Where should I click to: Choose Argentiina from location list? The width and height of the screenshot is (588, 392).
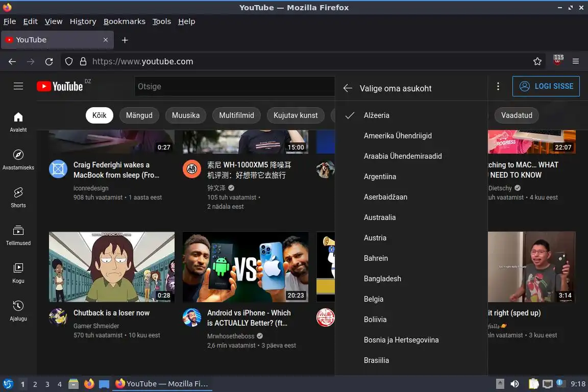coord(411,177)
